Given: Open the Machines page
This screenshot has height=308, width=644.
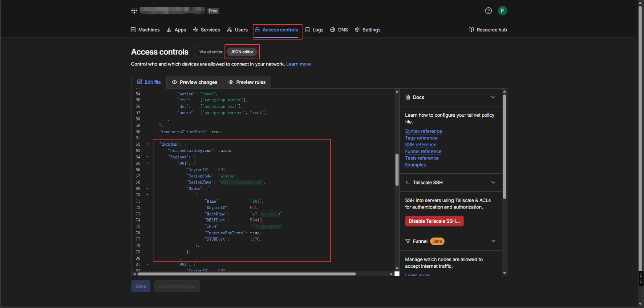Looking at the screenshot, I should [145, 30].
